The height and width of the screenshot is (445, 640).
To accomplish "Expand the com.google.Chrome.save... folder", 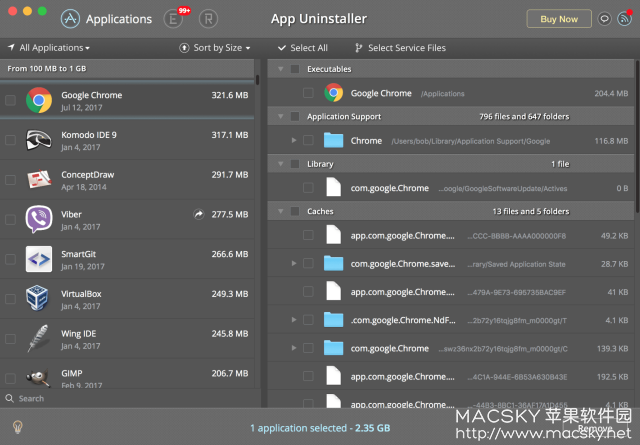I will [x=294, y=263].
